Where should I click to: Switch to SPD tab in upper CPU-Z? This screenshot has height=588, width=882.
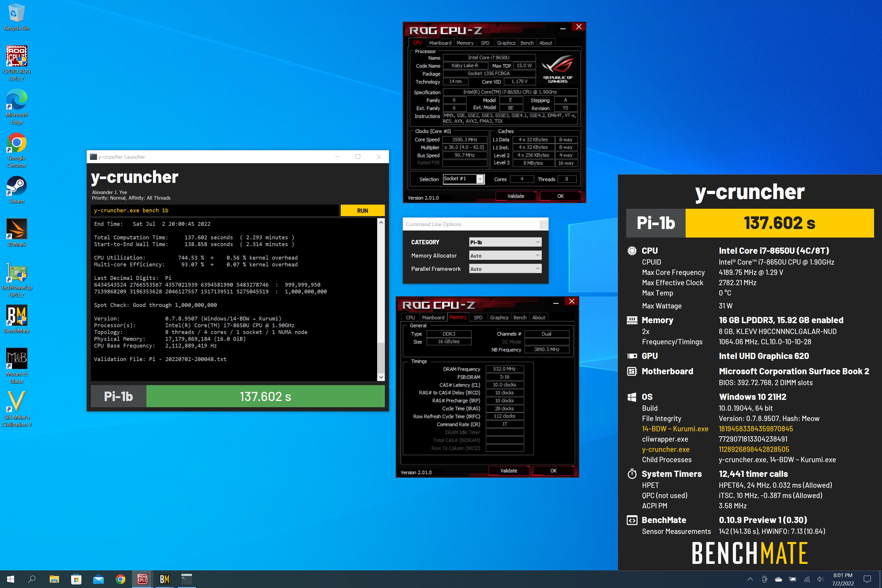tap(485, 43)
